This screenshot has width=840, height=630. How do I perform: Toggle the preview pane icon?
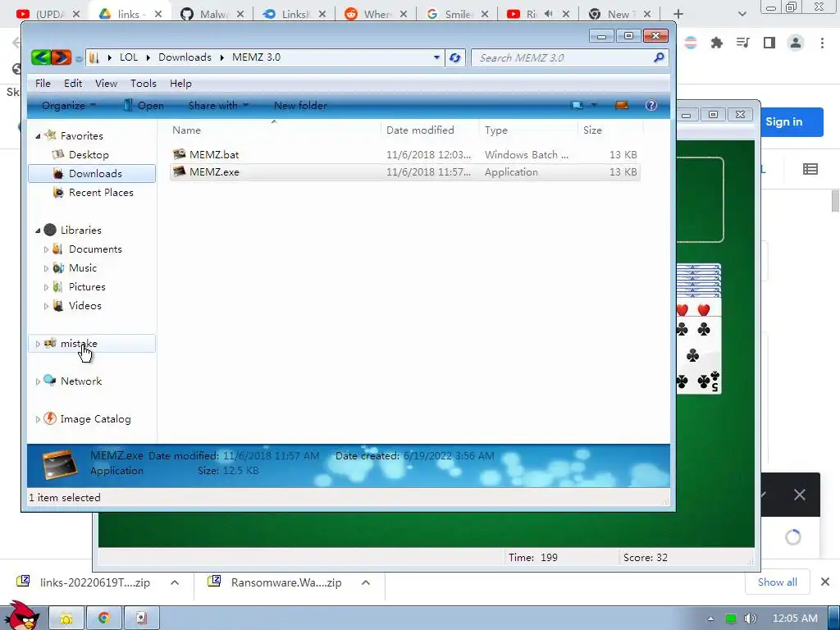622,105
